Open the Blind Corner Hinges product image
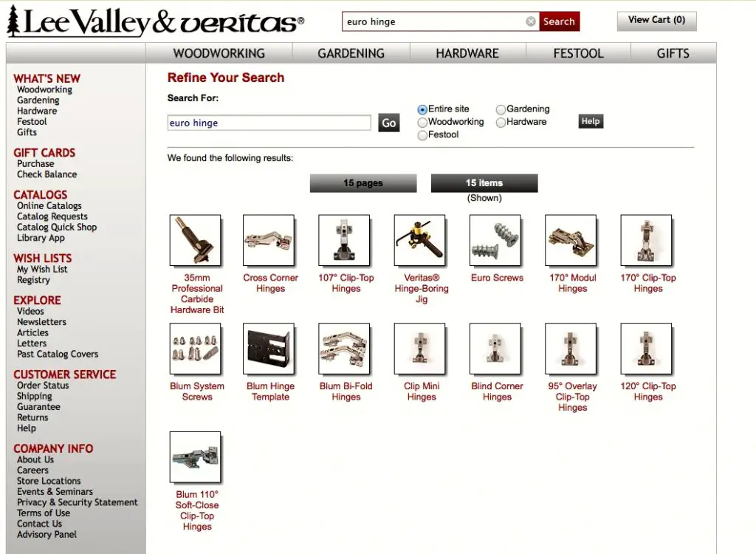The width and height of the screenshot is (756, 554). click(495, 349)
